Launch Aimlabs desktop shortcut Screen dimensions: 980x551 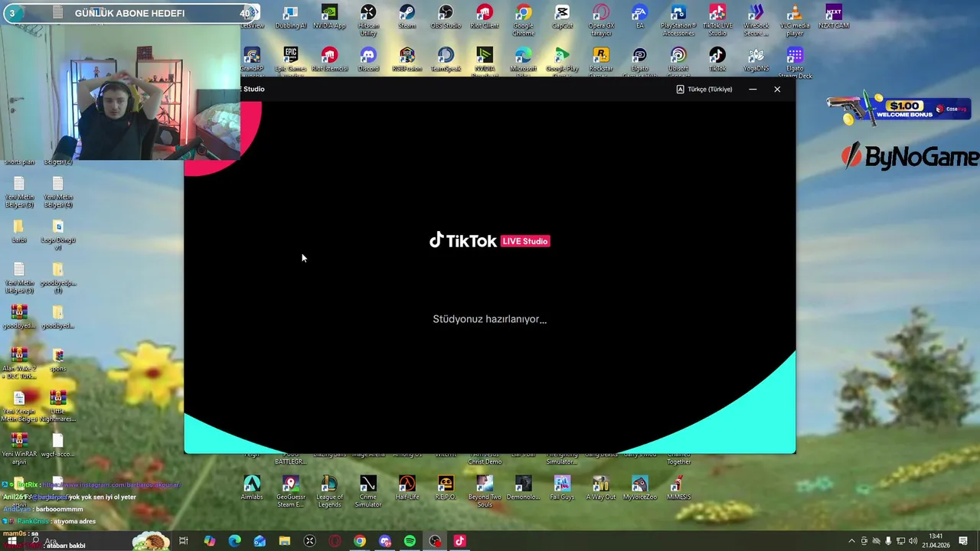click(252, 488)
